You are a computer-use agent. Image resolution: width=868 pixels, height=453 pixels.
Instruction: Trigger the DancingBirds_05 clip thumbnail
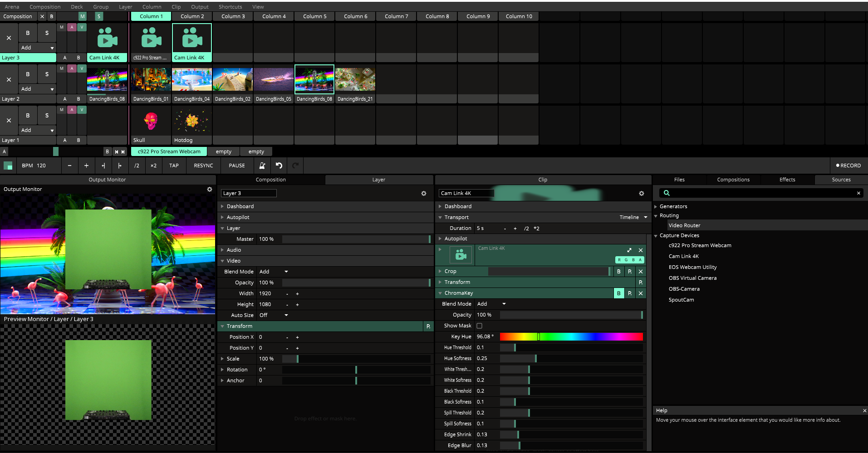point(274,80)
